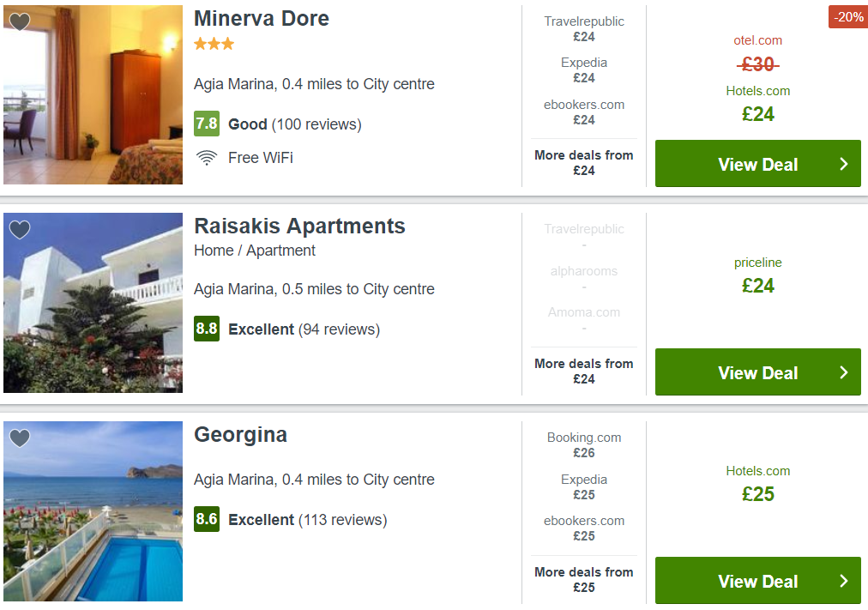Expand more deals for Georgina

584,580
